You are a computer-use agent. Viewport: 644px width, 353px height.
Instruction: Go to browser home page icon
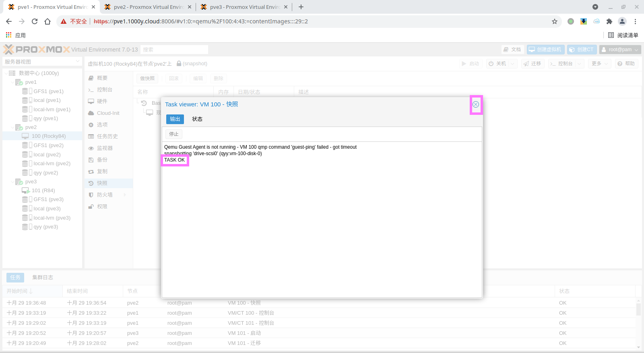coord(47,21)
